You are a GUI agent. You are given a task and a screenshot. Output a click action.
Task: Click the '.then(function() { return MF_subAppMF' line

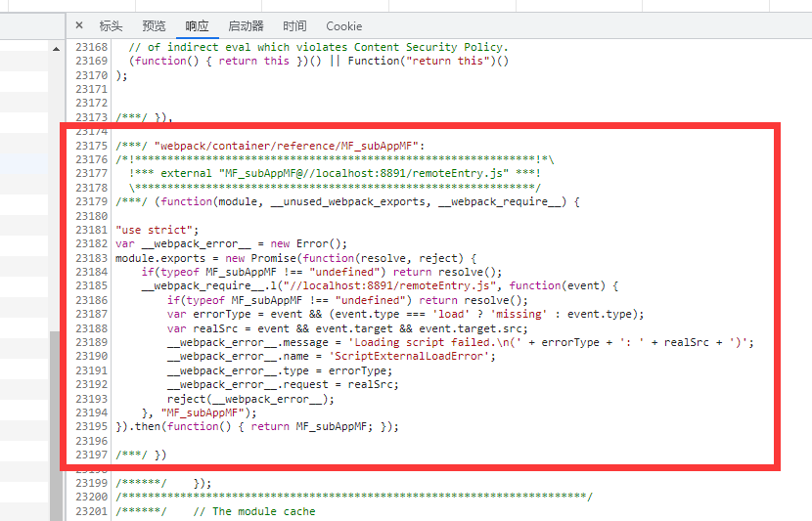(257, 427)
